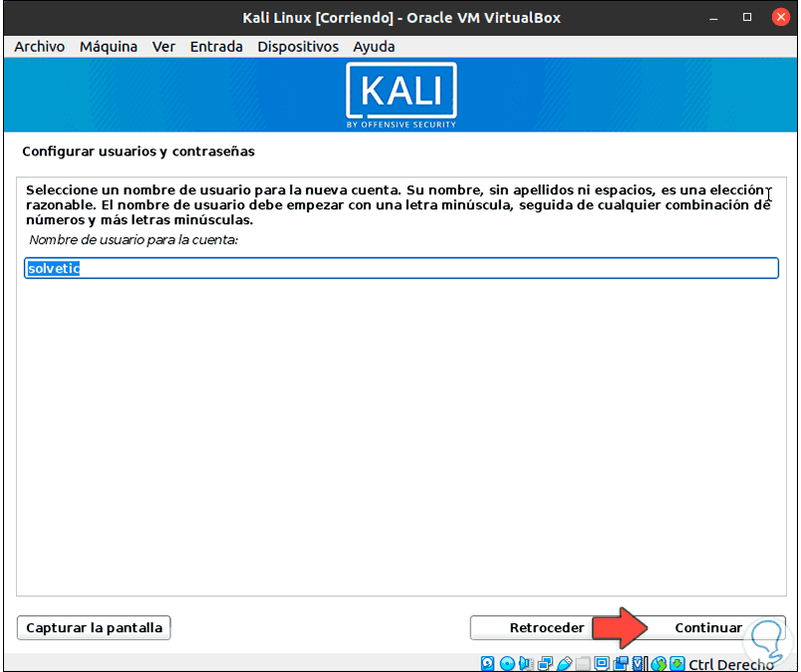Click the Continuar button
801x672 pixels.
click(708, 627)
